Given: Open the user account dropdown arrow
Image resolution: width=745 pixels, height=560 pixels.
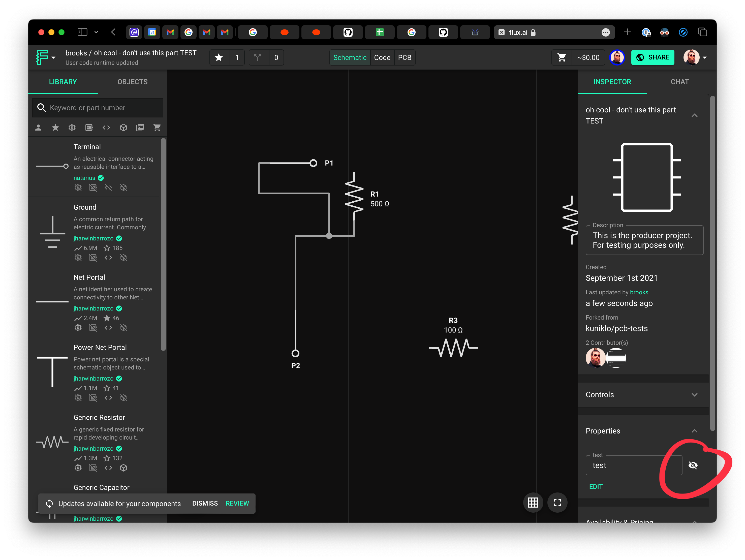Looking at the screenshot, I should (x=705, y=57).
